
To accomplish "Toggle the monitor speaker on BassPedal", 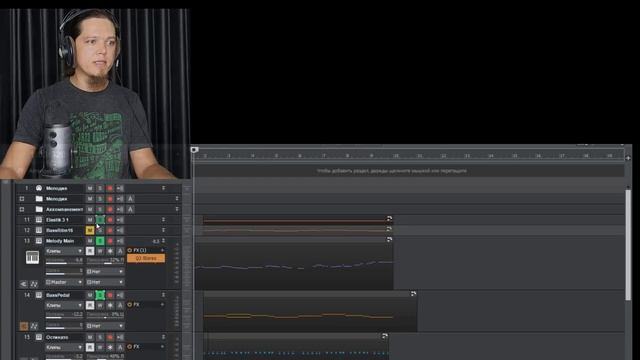I will [120, 295].
